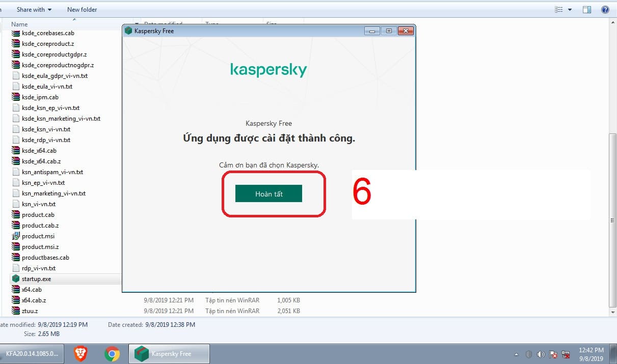Switch to Kaspersky Free taskbar window

[x=169, y=353]
